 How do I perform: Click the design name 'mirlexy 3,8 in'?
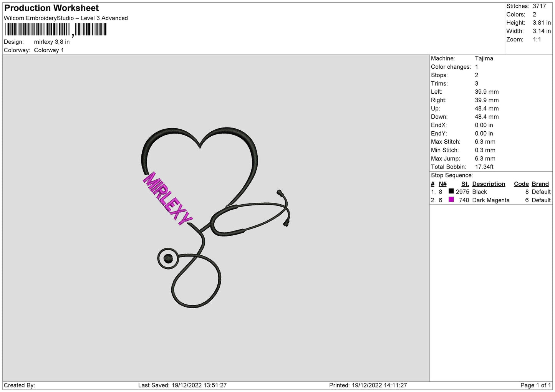[x=52, y=42]
